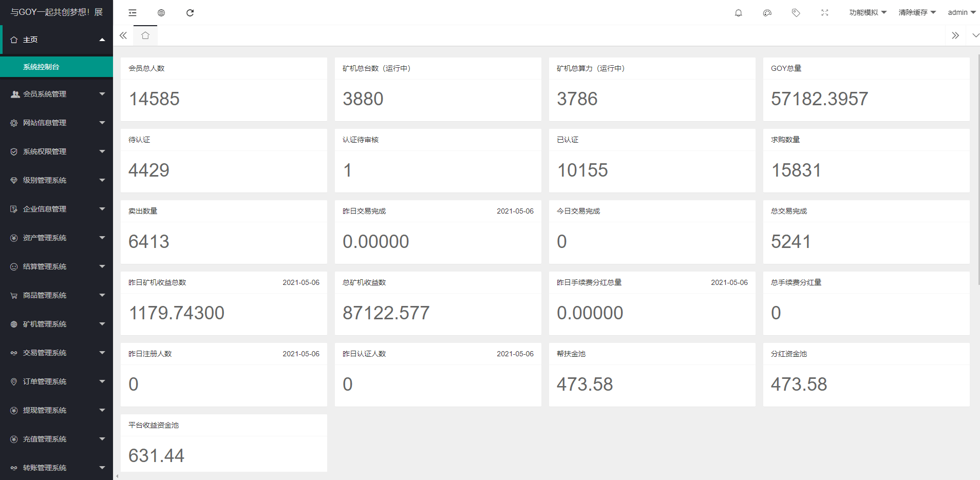This screenshot has width=980, height=480.
Task: Open 提现管理系统 in sidebar
Action: (56, 410)
